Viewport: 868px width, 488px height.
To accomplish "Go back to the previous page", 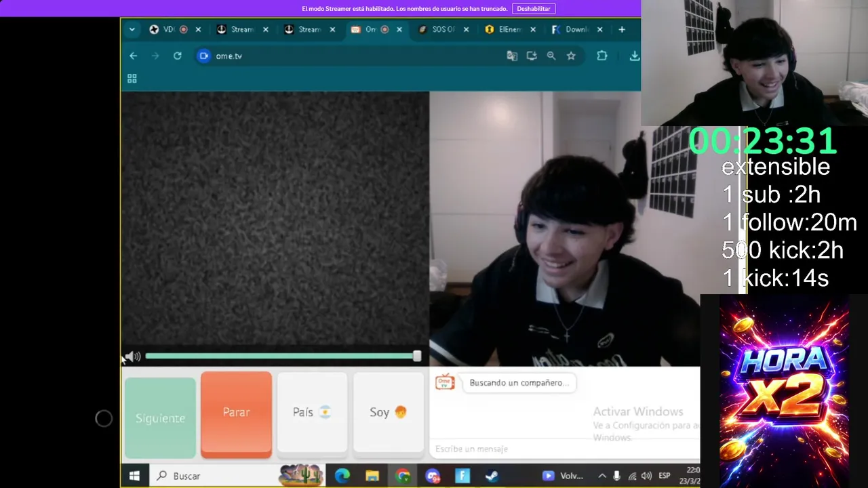I will tap(134, 56).
